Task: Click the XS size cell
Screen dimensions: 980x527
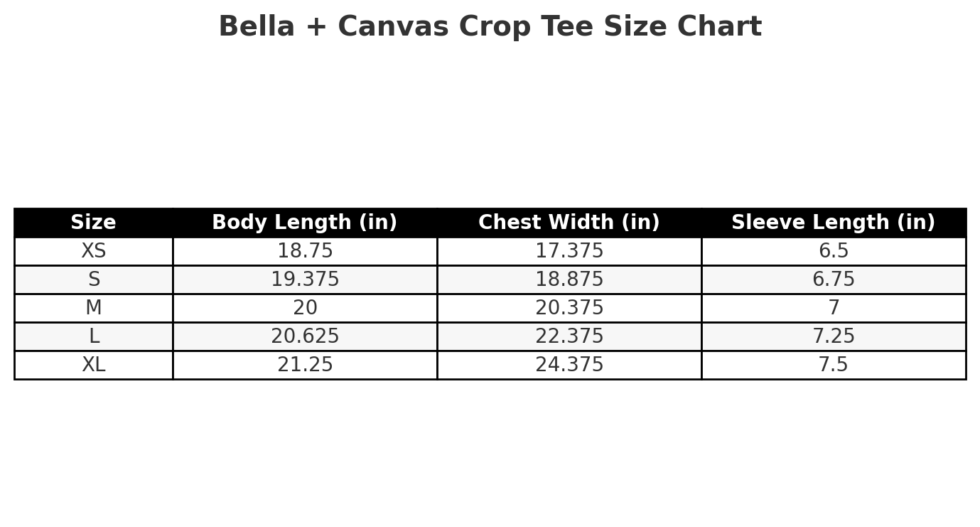Action: point(93,251)
